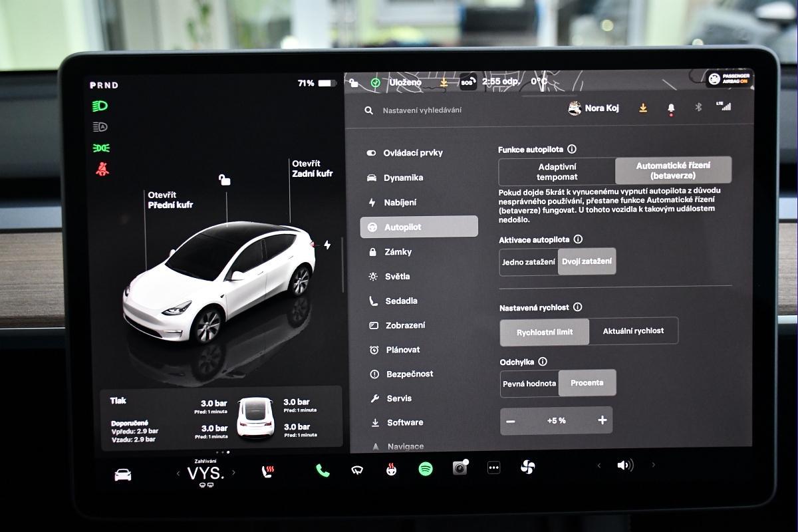Go to the Software menu section
Screen dimensions: 798x532
(x=404, y=423)
